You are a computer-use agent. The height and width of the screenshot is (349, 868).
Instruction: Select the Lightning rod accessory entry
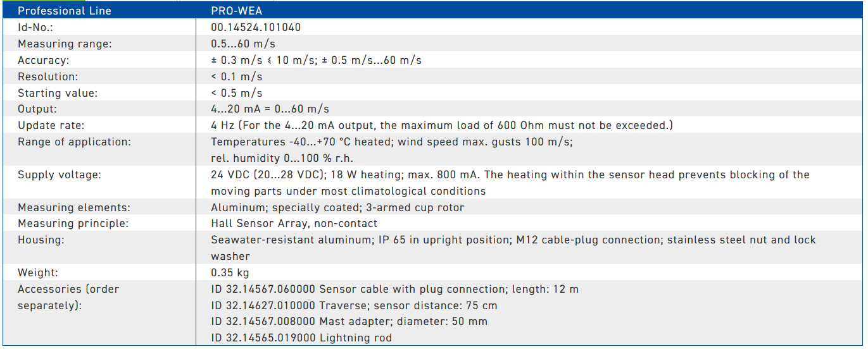tap(301, 338)
